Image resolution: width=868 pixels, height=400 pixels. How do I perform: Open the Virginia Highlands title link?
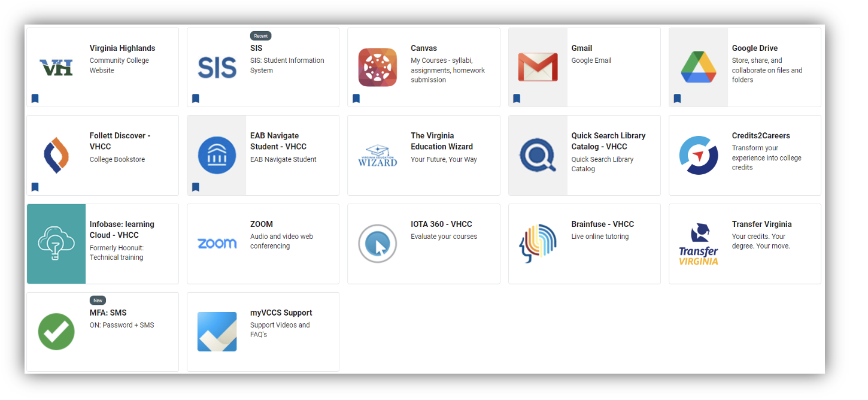coord(122,48)
